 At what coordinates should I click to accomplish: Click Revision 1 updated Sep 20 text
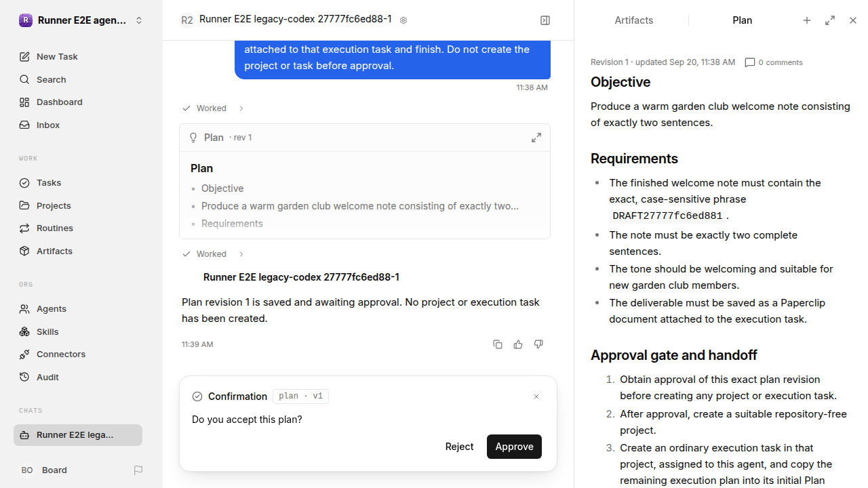click(663, 62)
